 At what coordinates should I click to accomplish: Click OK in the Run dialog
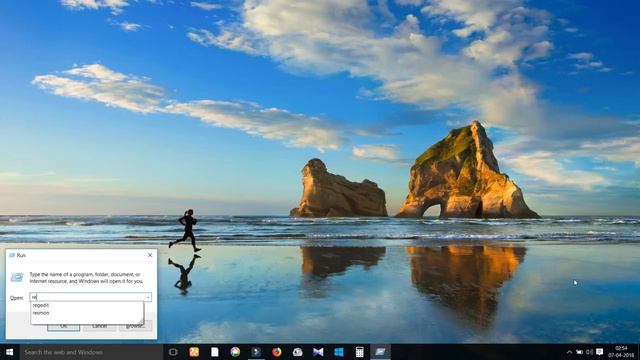click(63, 326)
